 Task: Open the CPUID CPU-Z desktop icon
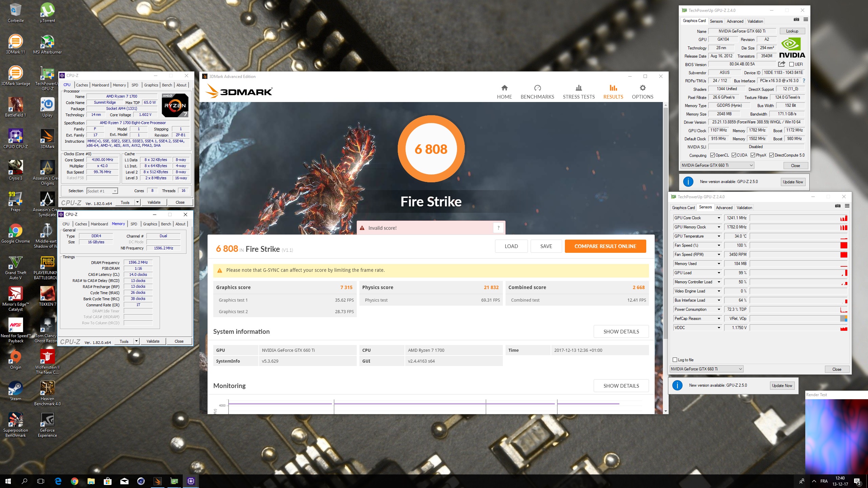tap(16, 139)
